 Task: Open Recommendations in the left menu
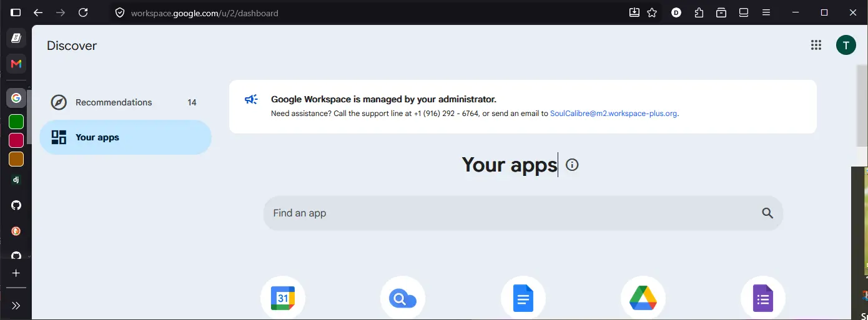point(126,102)
